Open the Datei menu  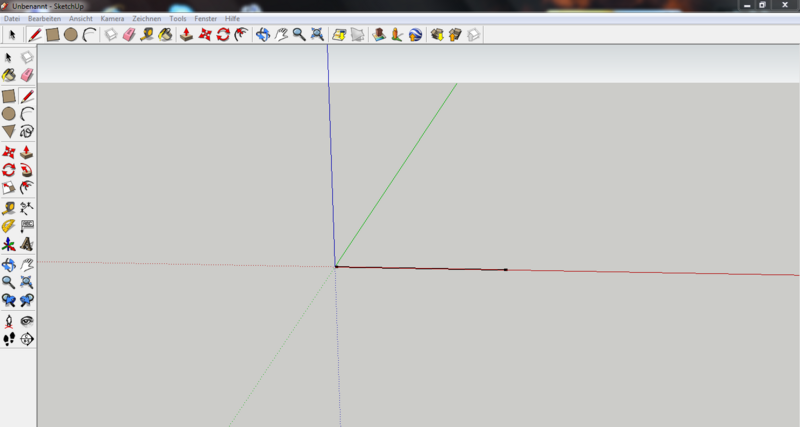click(12, 19)
